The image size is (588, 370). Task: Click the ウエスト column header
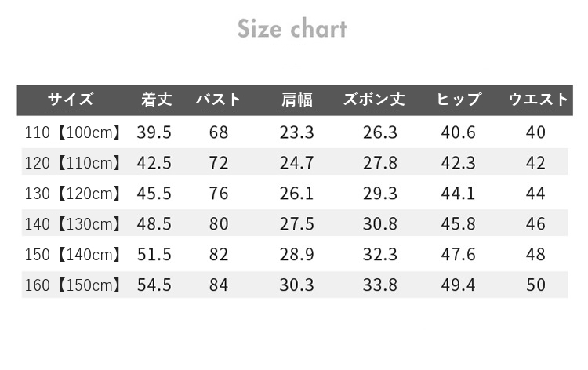(x=539, y=100)
